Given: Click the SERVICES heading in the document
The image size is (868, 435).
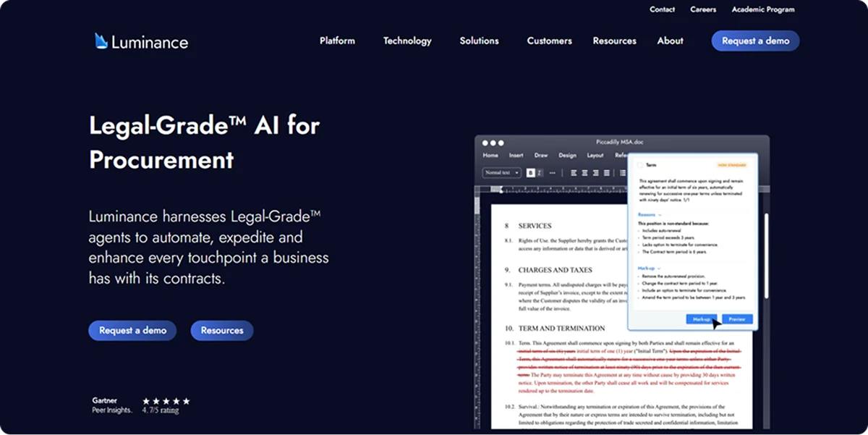Looking at the screenshot, I should pos(535,226).
